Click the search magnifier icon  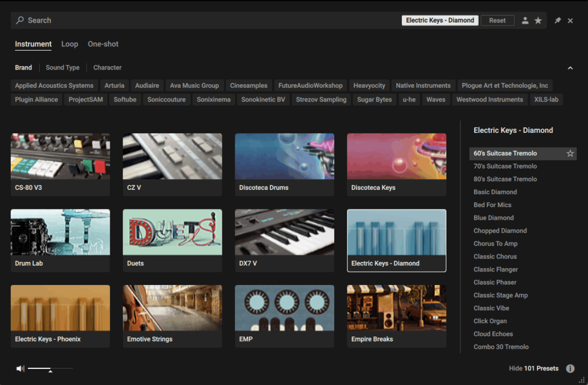point(20,20)
